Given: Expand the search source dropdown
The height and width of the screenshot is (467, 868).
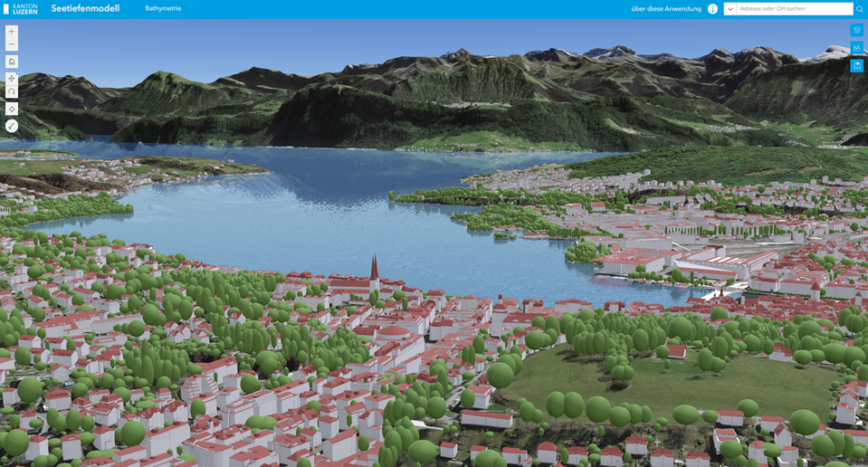Looking at the screenshot, I should click(x=730, y=9).
